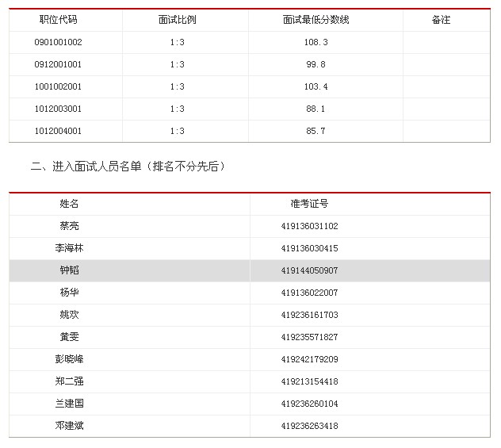Screen dimensions: 501x448
Task: Select exam number 419136031102
Action: coord(309,226)
